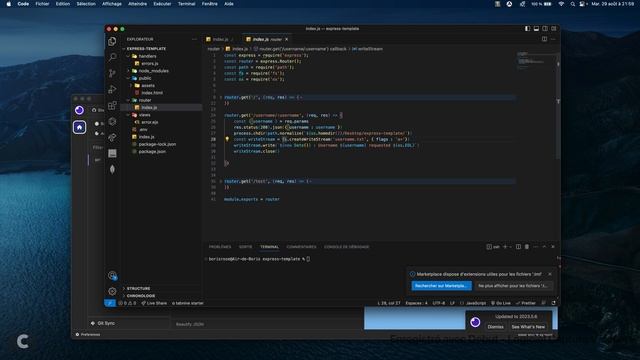The image size is (640, 360).
Task: Close the terminal panel
Action: pyautogui.click(x=553, y=247)
